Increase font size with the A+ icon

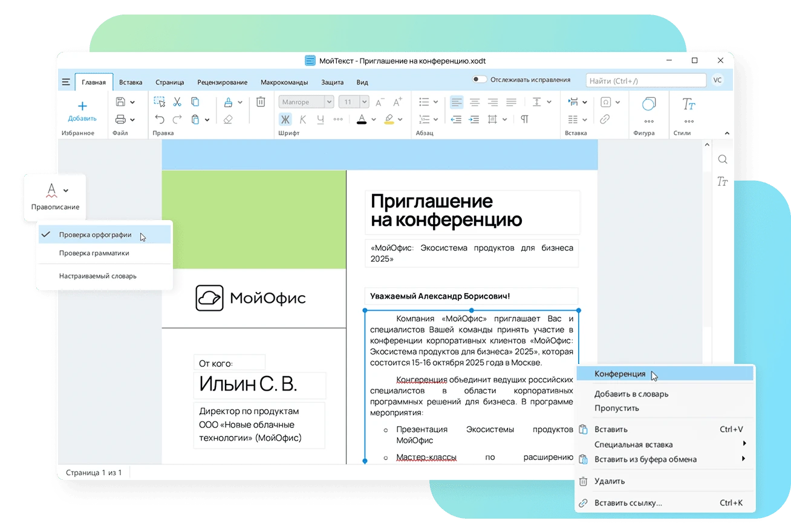click(397, 102)
